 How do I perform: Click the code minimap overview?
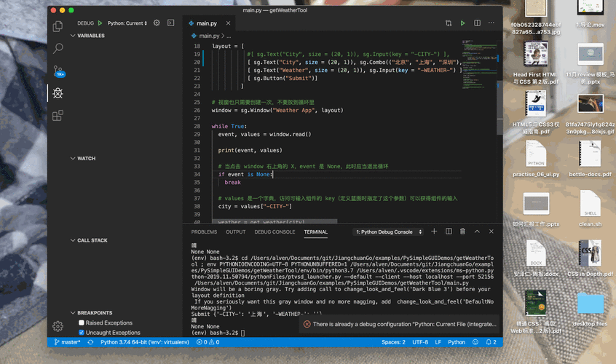pyautogui.click(x=479, y=65)
